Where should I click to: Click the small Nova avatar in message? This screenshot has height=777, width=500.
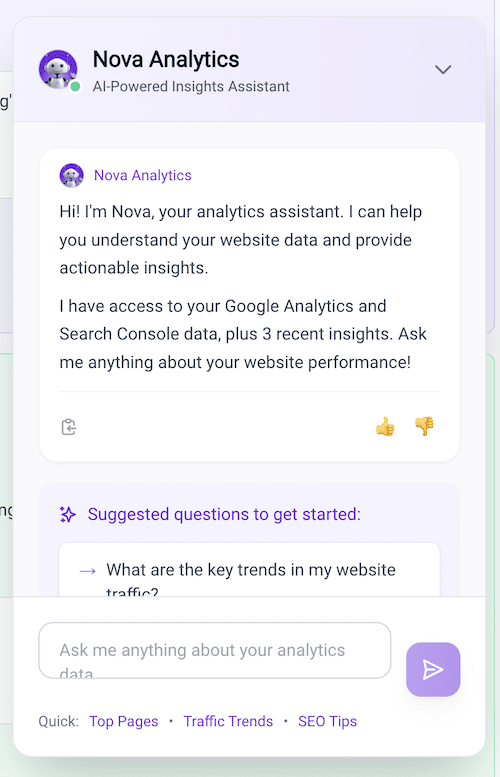[71, 175]
